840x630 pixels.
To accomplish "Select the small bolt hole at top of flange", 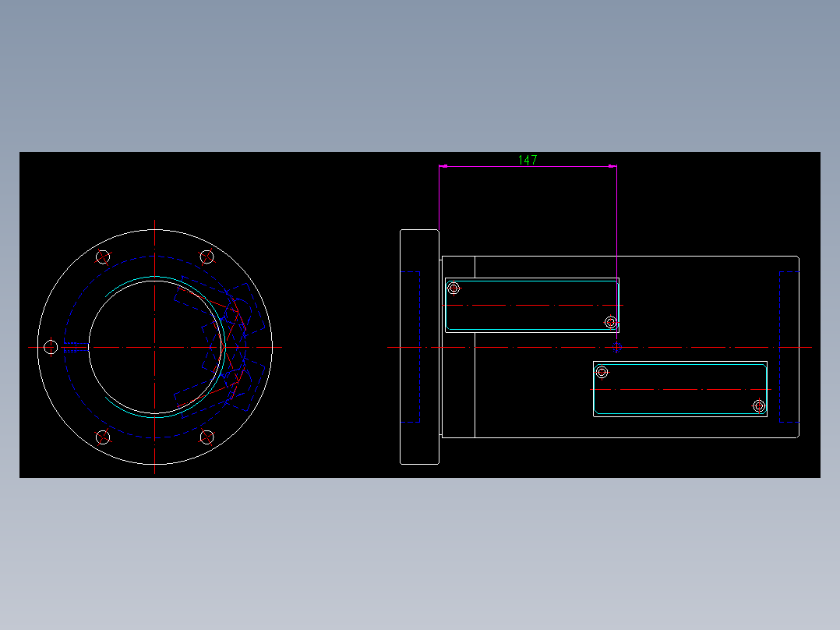I will coord(104,258).
